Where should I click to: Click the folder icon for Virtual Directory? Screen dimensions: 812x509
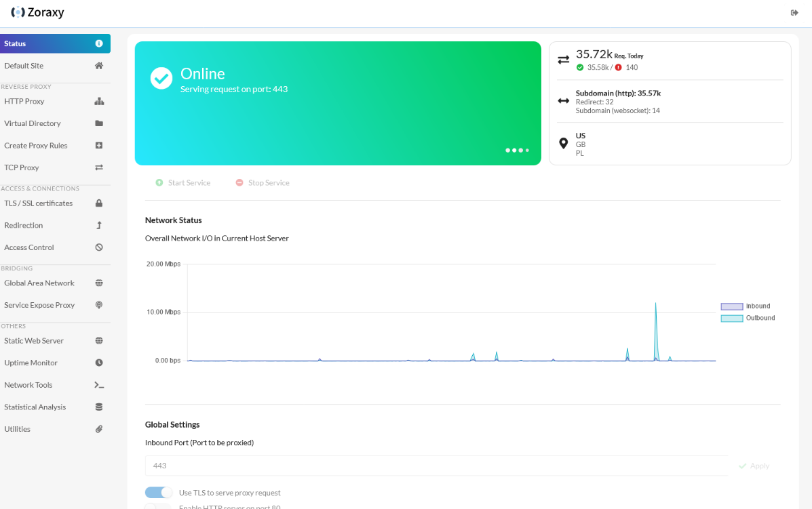coord(99,123)
